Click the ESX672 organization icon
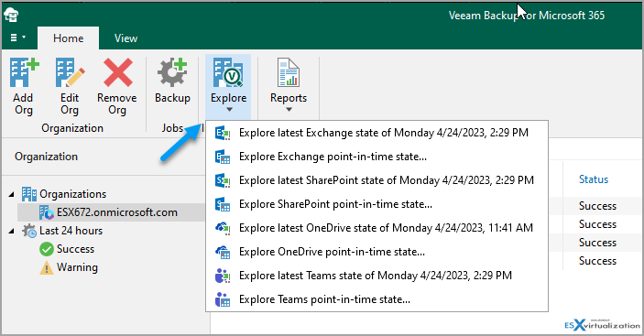The image size is (644, 336). pyautogui.click(x=47, y=212)
